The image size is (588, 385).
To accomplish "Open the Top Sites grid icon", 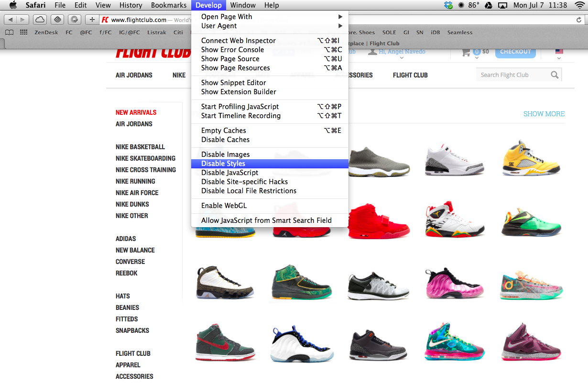I will click(23, 33).
